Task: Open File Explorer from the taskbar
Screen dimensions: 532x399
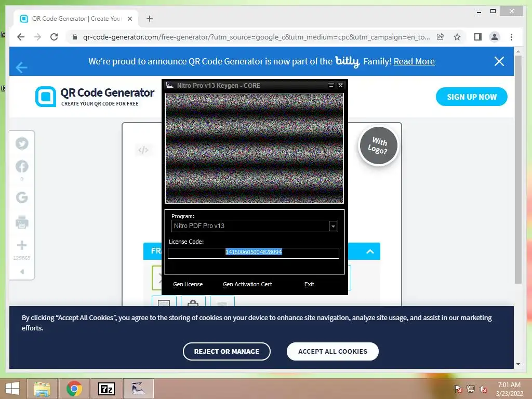Action: 42,389
